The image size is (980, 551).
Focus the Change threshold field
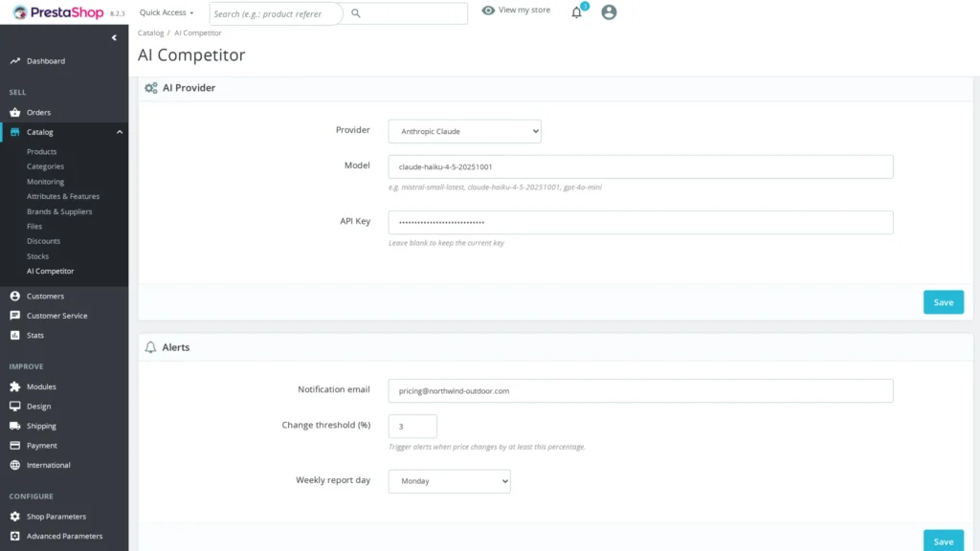tap(412, 426)
